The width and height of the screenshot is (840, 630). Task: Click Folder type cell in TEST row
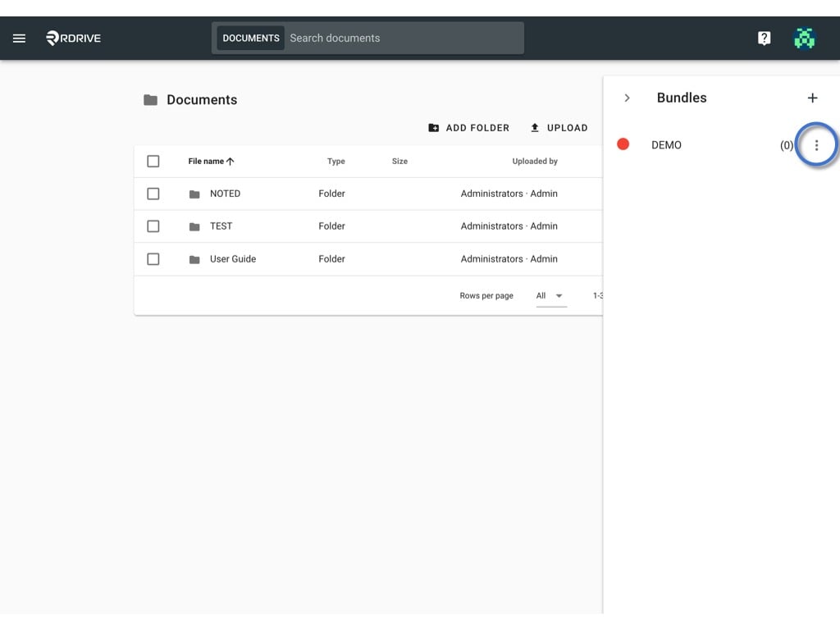[331, 226]
